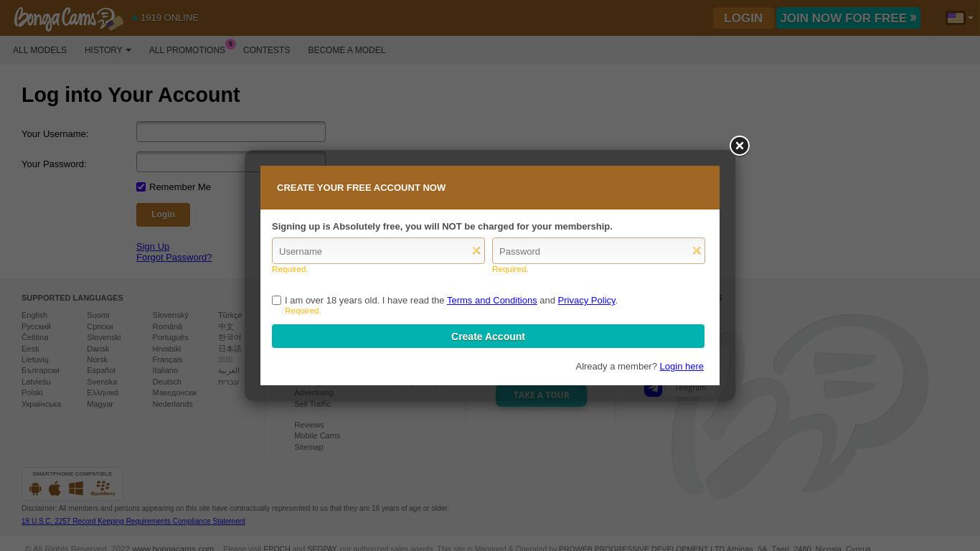The height and width of the screenshot is (551, 980).
Task: Uncheck the Remember Me checkbox
Action: [x=141, y=187]
